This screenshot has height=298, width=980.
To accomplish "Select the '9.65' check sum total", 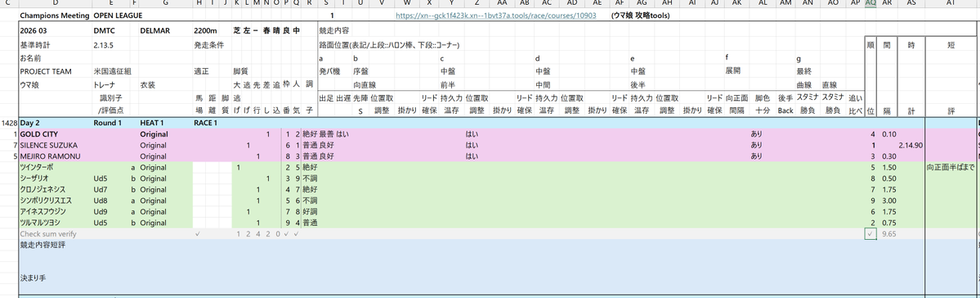I will (x=888, y=233).
